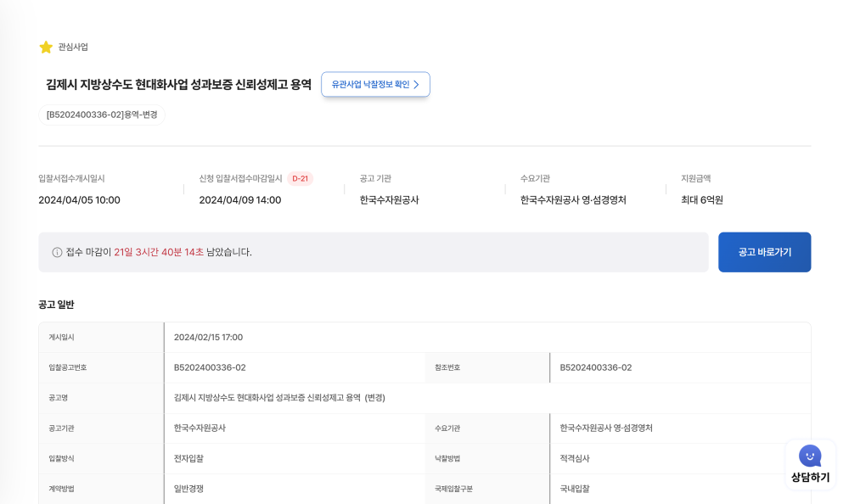The width and height of the screenshot is (849, 504).
Task: Select the [B5202400336-02]용역-변경 tag
Action: [x=101, y=115]
